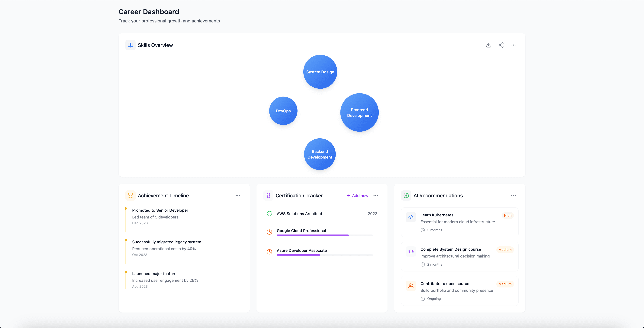Open the Learn Kubernetes recommendation
644x328 pixels.
(x=459, y=222)
